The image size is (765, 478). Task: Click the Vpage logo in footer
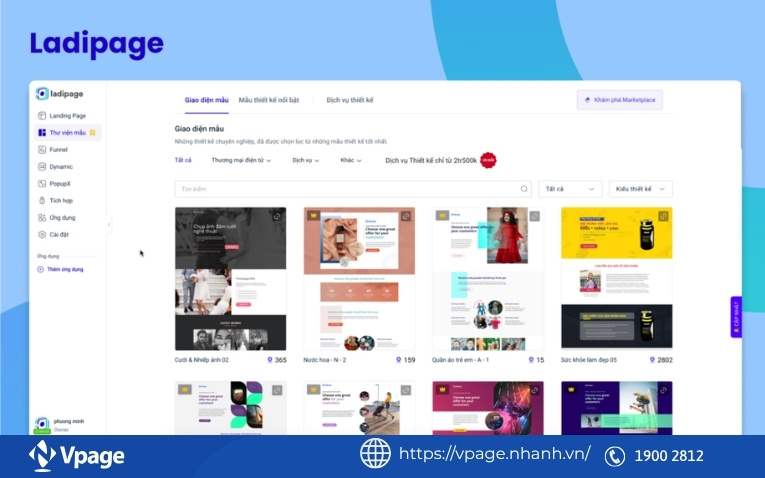77,456
